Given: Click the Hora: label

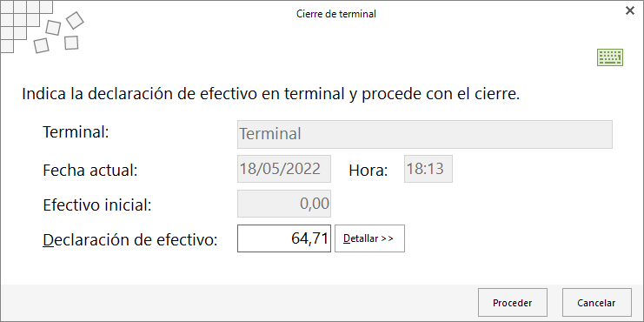Looking at the screenshot, I should pos(368,171).
